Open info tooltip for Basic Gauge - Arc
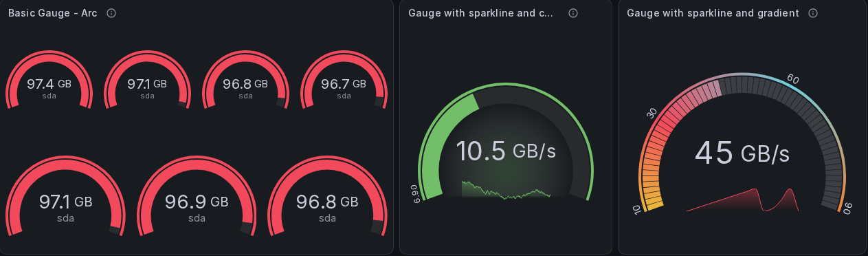868x256 pixels. [x=111, y=13]
